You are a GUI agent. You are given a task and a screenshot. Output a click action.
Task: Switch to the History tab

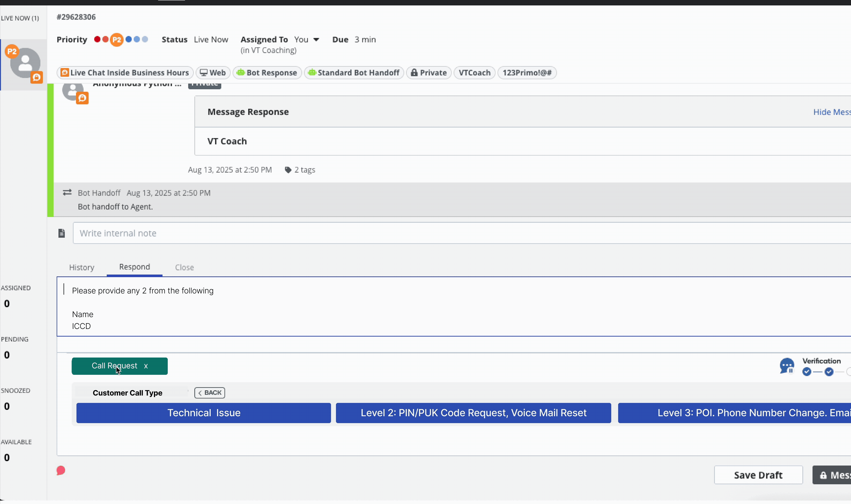pos(82,267)
